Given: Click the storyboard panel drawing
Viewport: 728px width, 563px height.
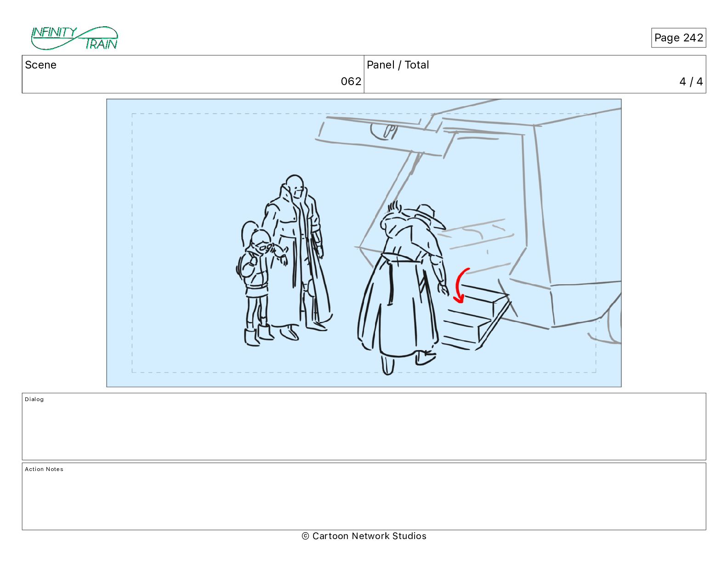Looking at the screenshot, I should click(364, 243).
